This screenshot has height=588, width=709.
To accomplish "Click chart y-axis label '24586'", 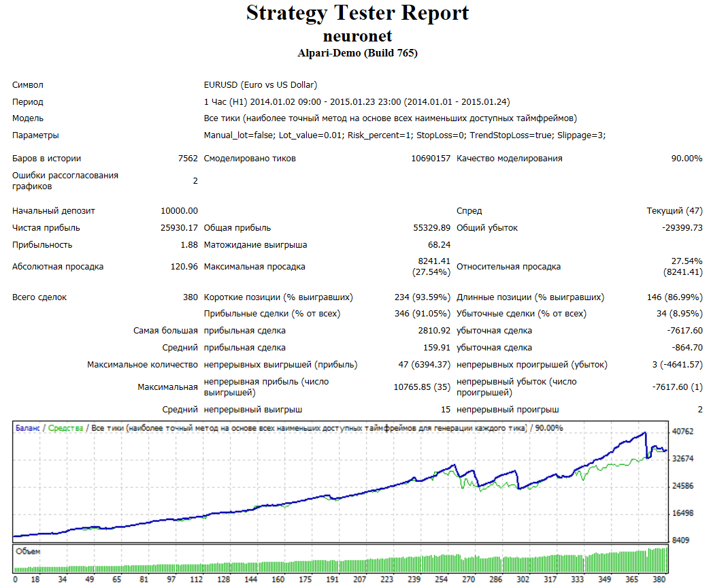I will tap(682, 486).
